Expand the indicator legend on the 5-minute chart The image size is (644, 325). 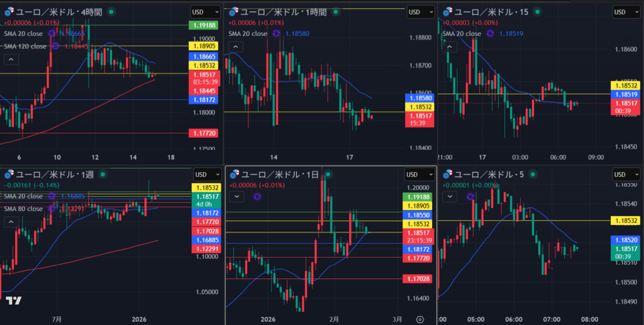(x=450, y=197)
